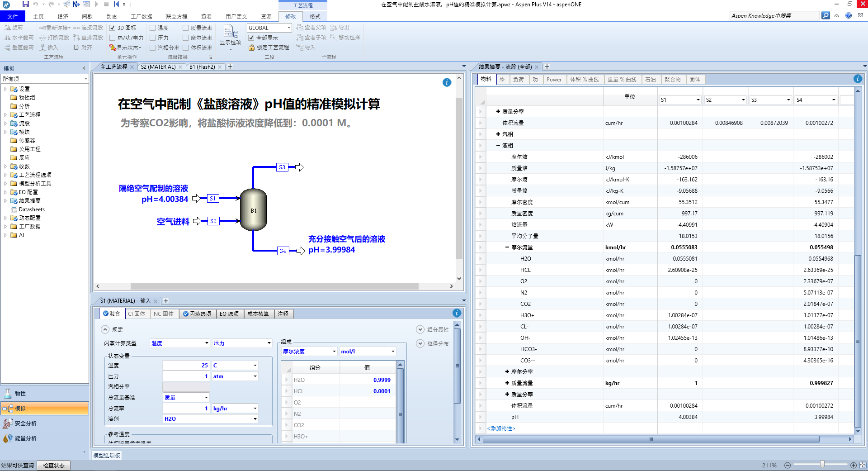Click the Aspen Knowledge search magnifier
The height and width of the screenshot is (471, 868).
pos(826,15)
